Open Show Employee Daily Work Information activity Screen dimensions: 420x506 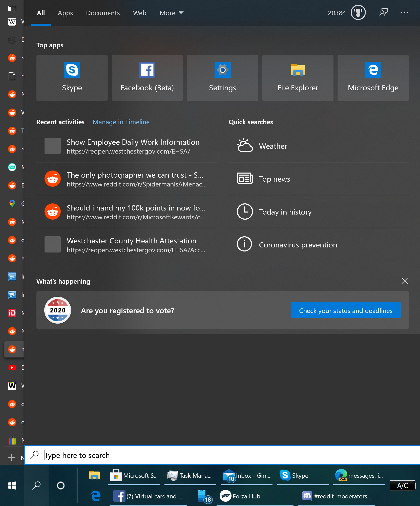[x=127, y=146]
